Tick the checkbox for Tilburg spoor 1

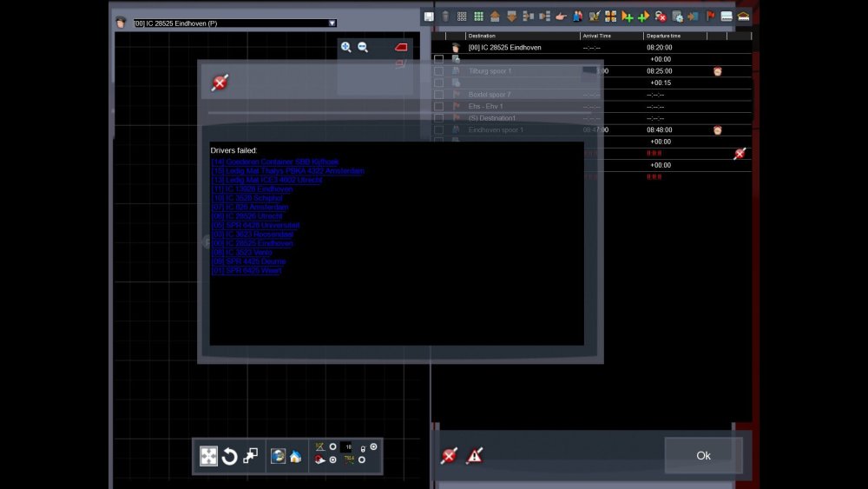[438, 71]
